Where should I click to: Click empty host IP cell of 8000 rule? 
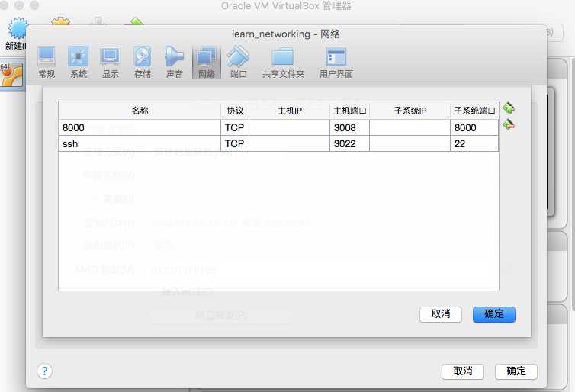pos(289,127)
